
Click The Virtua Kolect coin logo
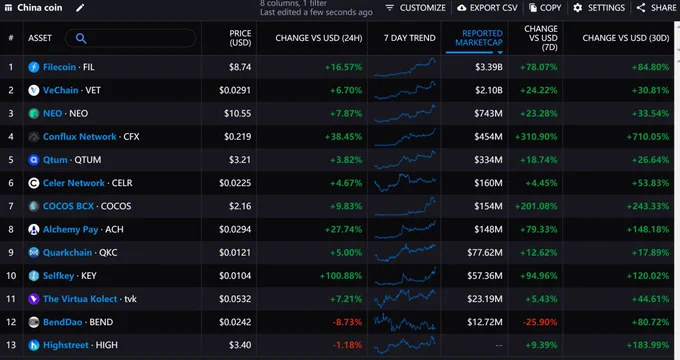pos(33,299)
